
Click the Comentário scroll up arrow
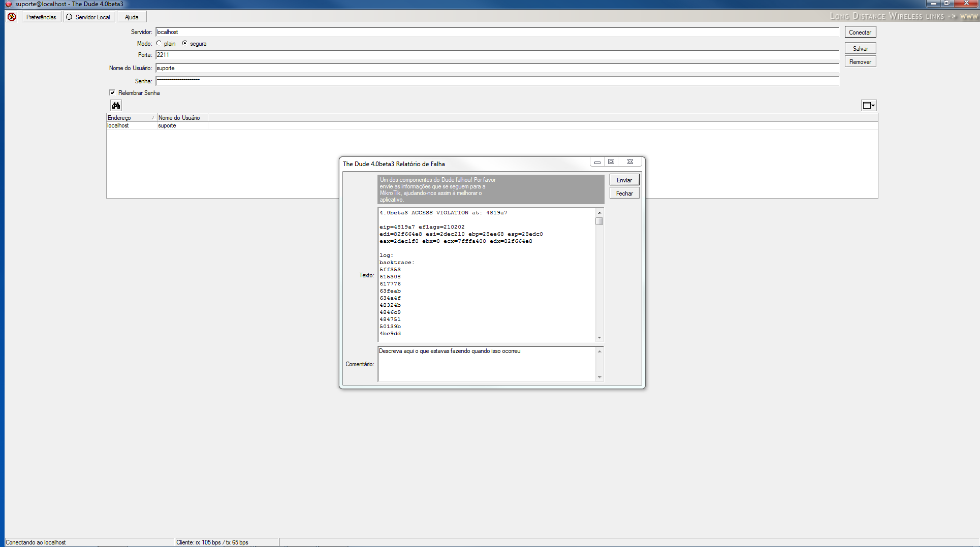pos(599,351)
